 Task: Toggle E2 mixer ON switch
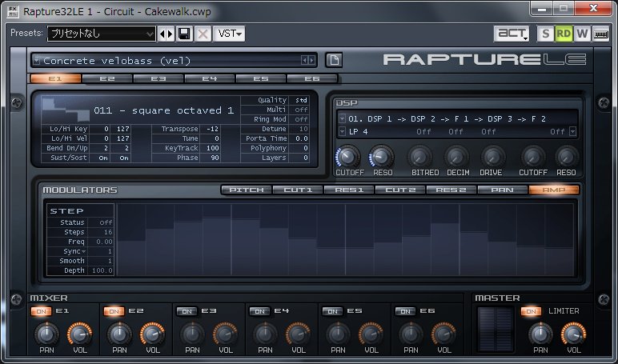coord(114,312)
